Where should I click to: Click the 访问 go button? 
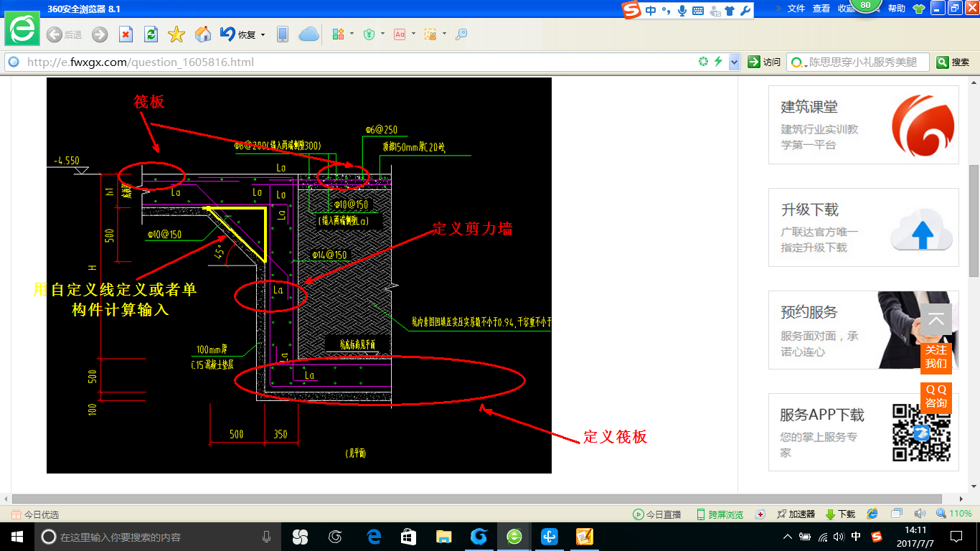tap(764, 62)
